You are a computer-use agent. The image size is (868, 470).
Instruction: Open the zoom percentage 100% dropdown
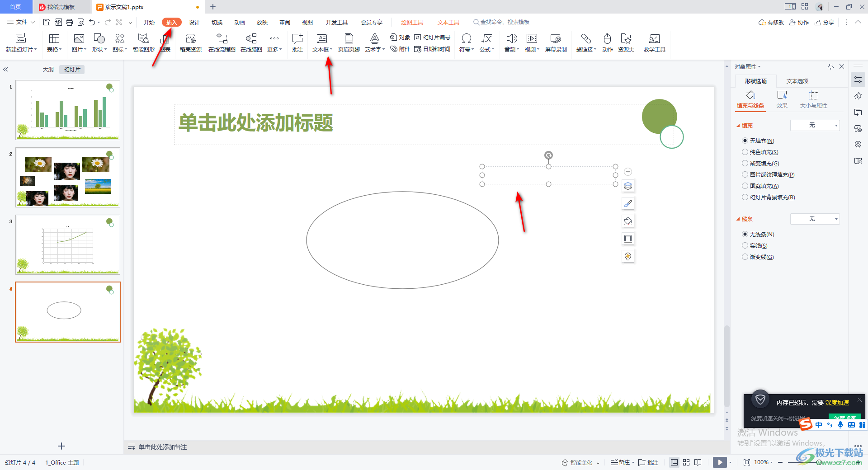point(764,462)
